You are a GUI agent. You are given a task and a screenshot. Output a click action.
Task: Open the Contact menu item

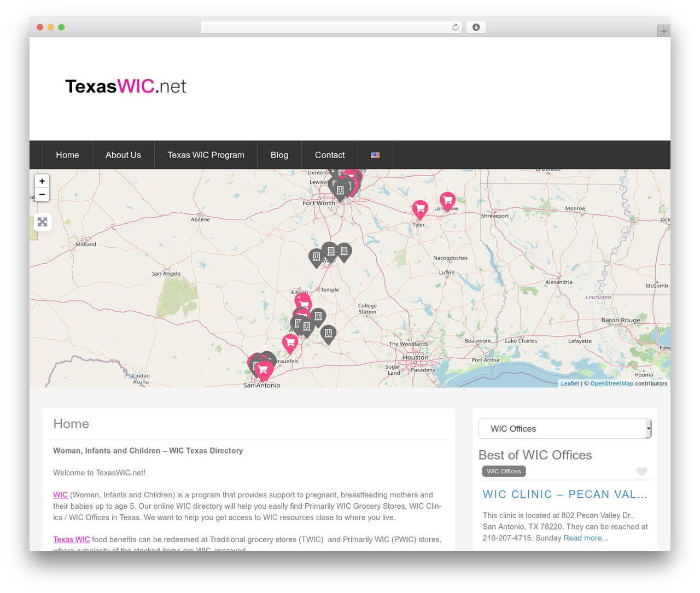(330, 155)
